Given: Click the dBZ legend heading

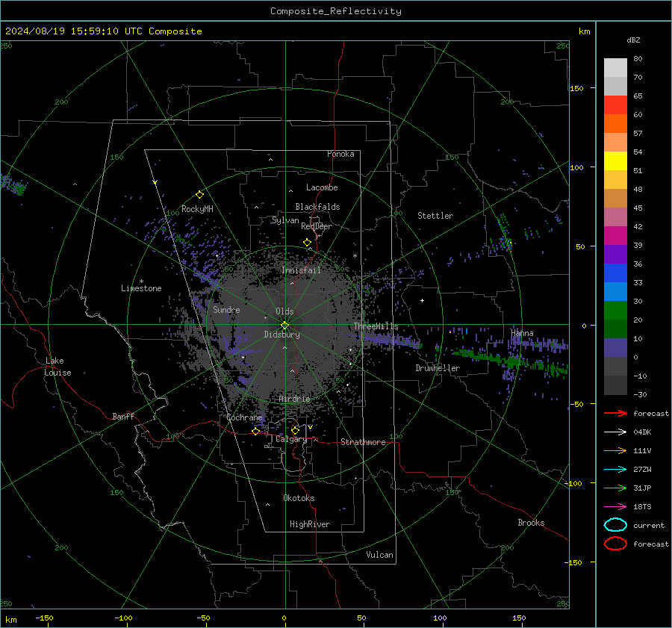Looking at the screenshot, I should pyautogui.click(x=633, y=40).
